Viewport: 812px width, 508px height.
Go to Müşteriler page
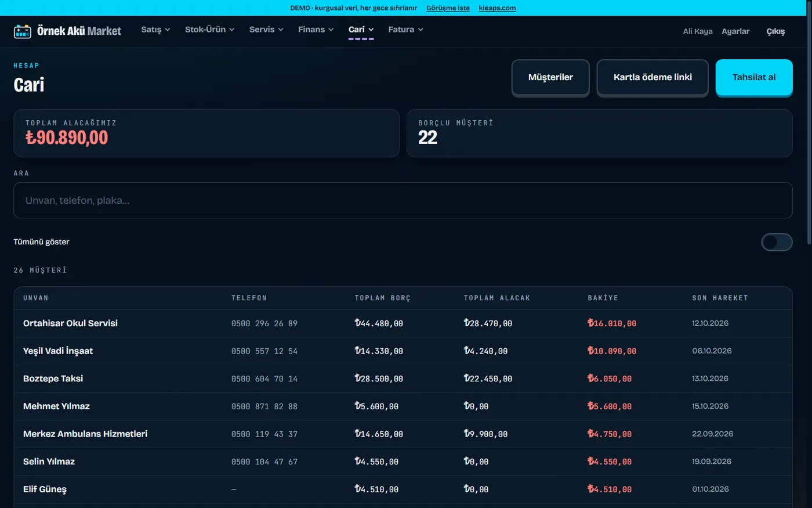[x=550, y=77]
